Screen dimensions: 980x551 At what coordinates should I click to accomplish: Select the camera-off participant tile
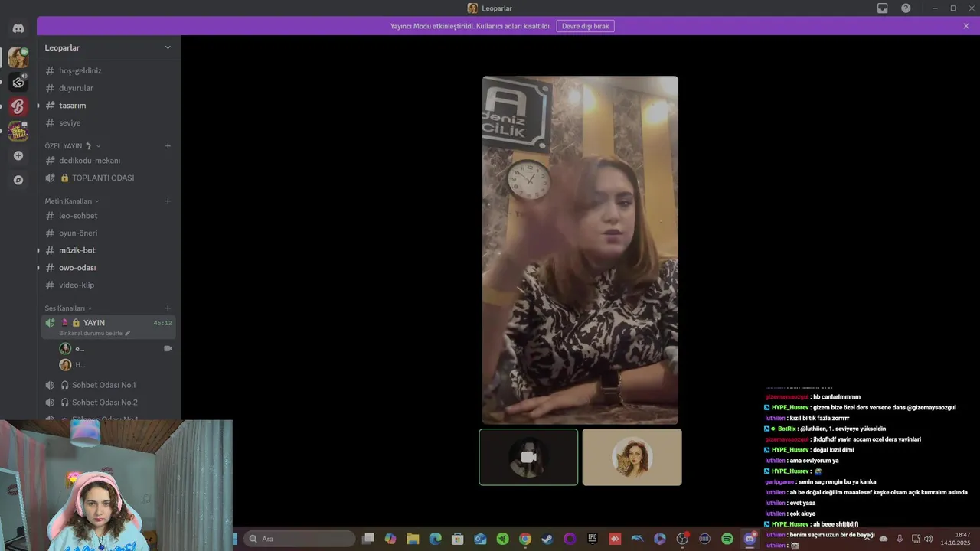pos(528,457)
